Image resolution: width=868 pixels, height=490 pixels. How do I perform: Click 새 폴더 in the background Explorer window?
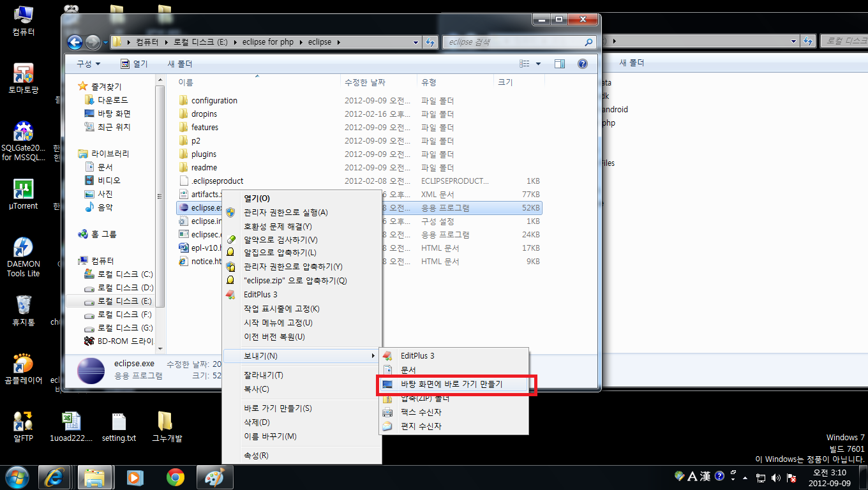[632, 63]
